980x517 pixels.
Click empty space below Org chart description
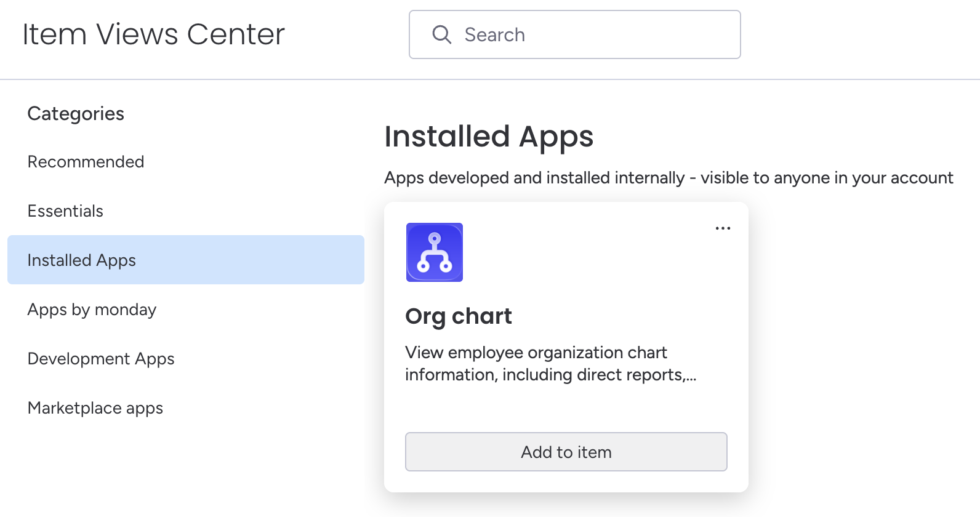tap(565, 407)
